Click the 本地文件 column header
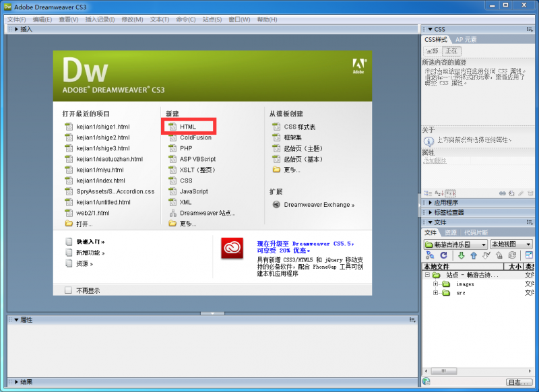 point(463,267)
